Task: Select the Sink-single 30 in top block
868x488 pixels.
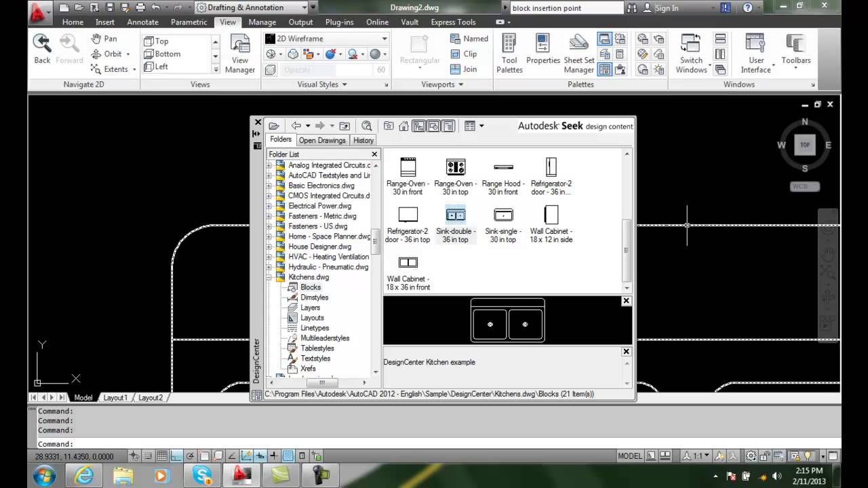Action: pos(503,224)
